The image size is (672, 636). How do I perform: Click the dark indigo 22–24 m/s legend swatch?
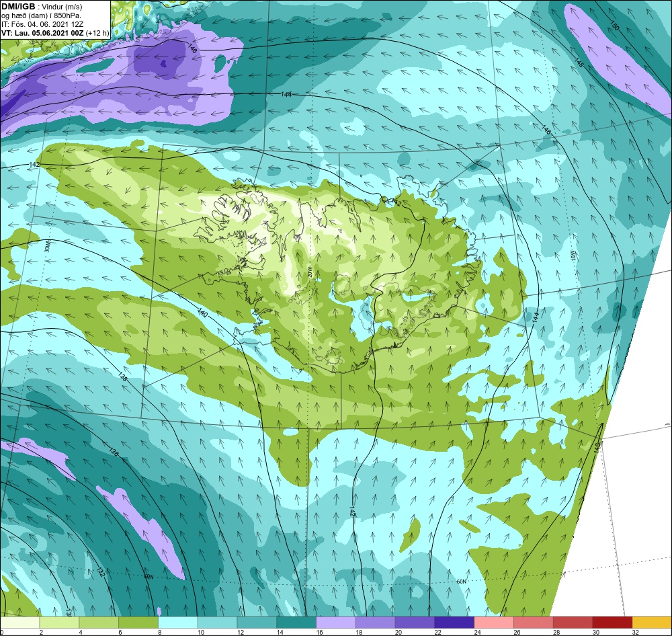tap(454, 623)
